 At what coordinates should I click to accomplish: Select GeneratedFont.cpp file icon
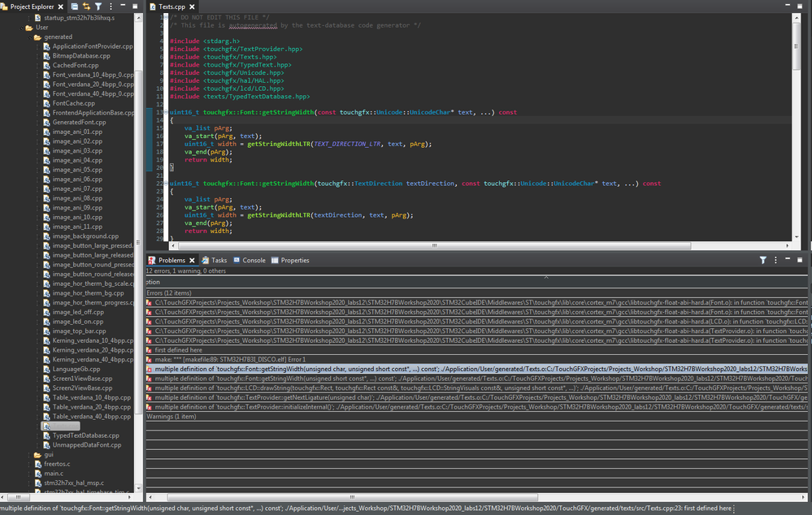[x=46, y=122]
